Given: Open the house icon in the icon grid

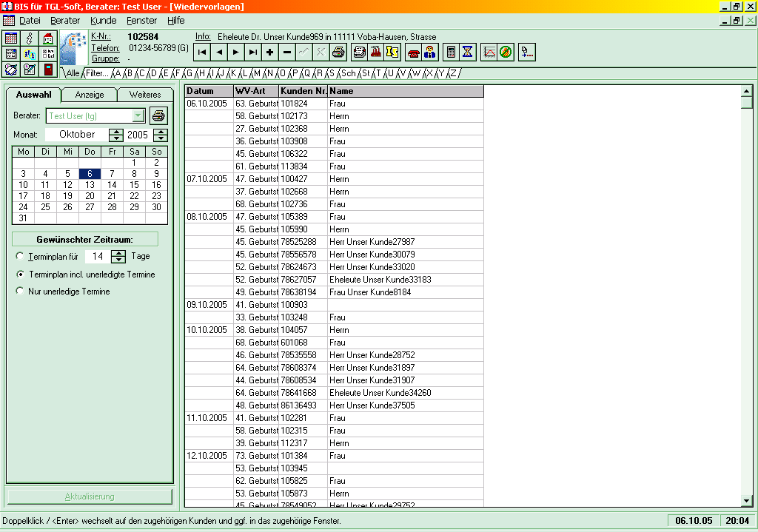Looking at the screenshot, I should 48,38.
